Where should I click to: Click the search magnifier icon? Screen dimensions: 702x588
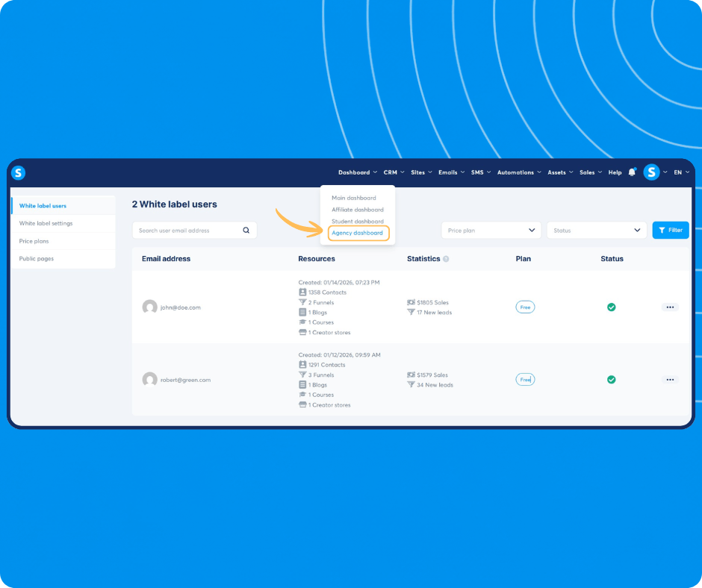246,230
